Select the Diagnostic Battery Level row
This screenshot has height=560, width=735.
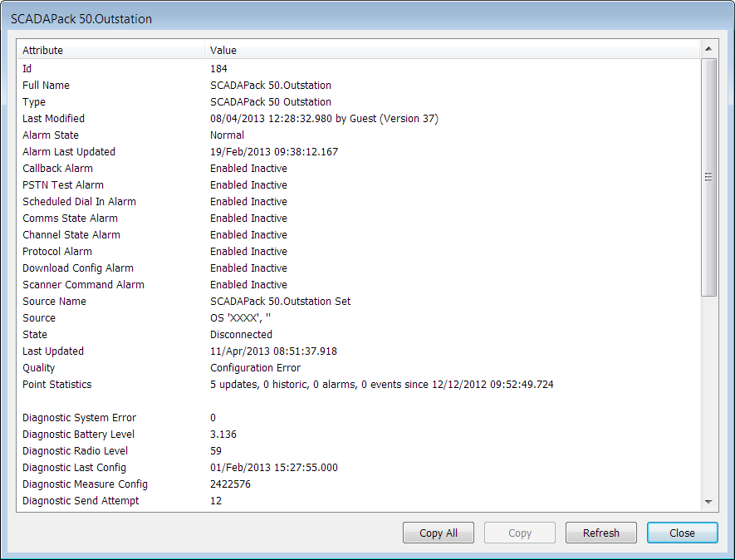[x=78, y=435]
